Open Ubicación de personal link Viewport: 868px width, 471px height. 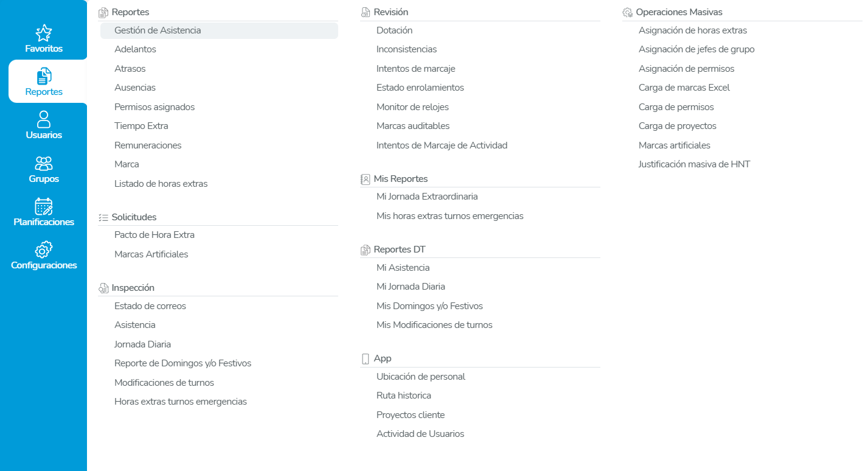pyautogui.click(x=420, y=377)
